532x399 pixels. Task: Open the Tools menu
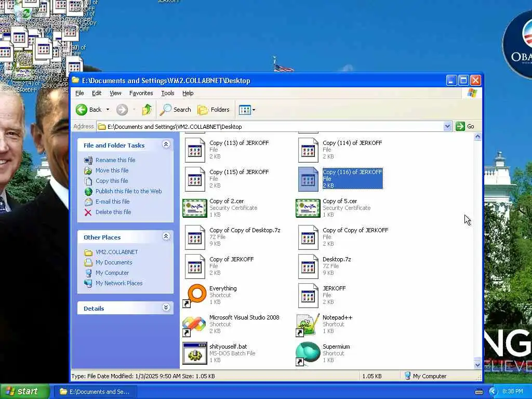pyautogui.click(x=168, y=93)
